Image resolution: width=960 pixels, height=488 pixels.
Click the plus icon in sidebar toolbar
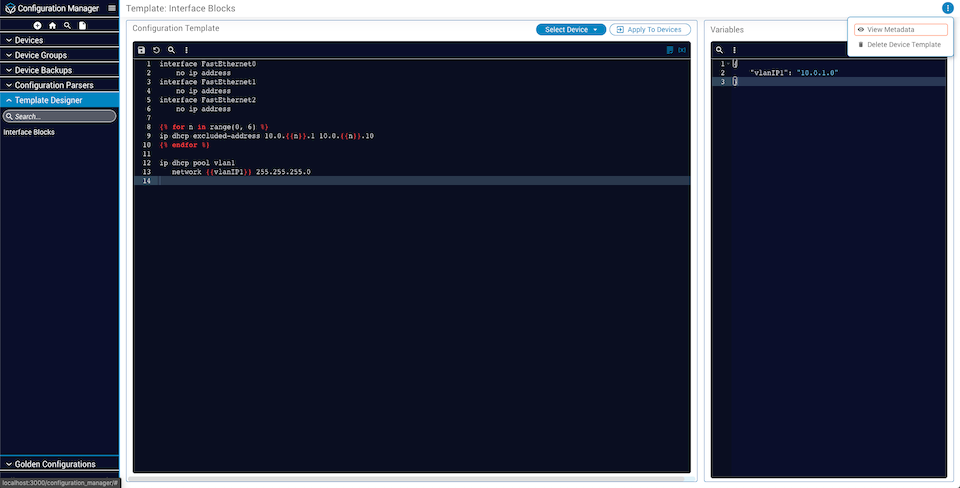(37, 25)
